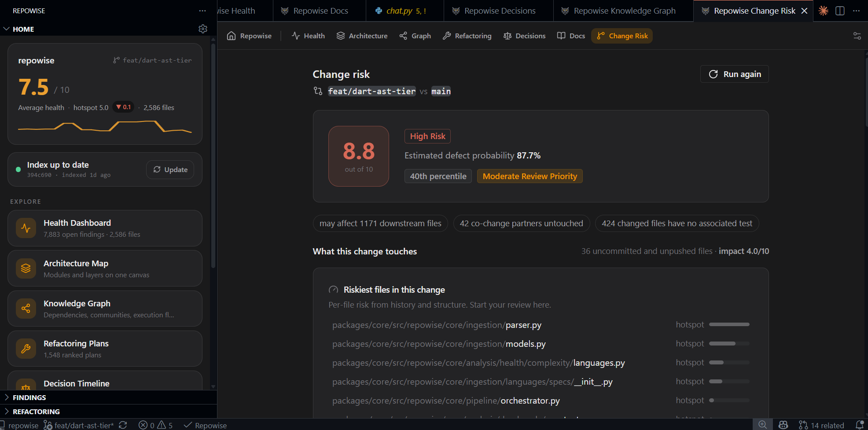Open Decisions nav item
Screen dimensions: 868x430
point(524,36)
